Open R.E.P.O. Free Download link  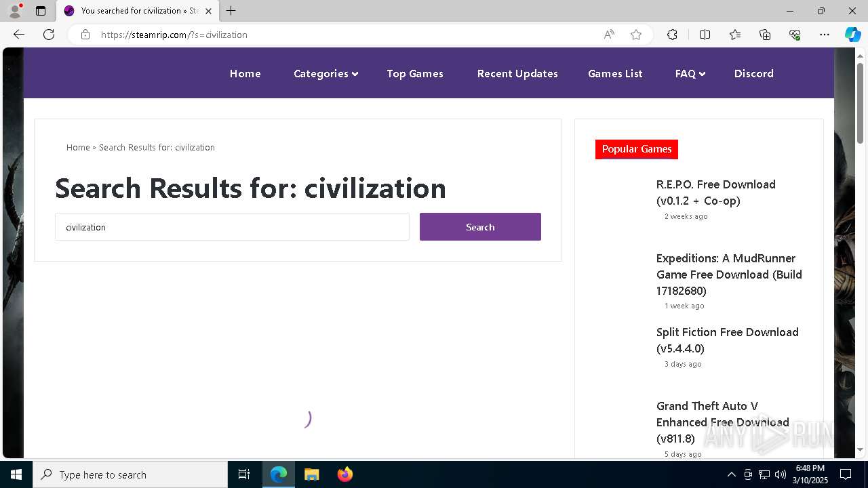pos(715,192)
